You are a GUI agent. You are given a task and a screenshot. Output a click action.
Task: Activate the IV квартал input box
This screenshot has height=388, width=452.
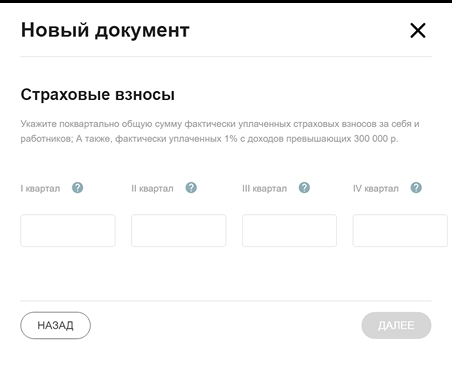click(400, 231)
